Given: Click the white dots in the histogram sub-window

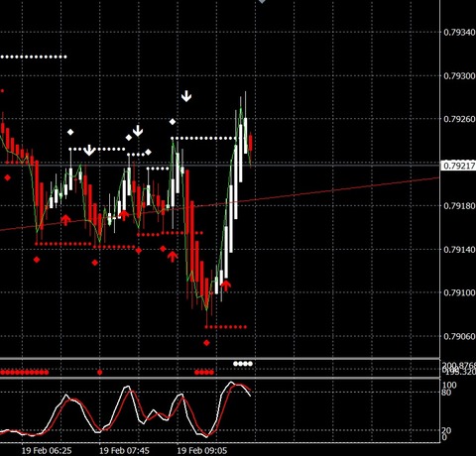Looking at the screenshot, I should 243,364.
